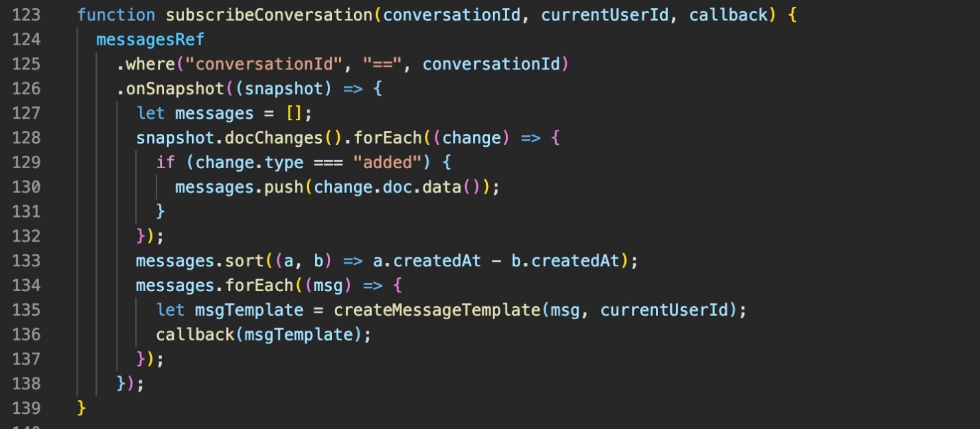The image size is (980, 429).
Task: Click line number 131 in the gutter
Action: click(26, 211)
